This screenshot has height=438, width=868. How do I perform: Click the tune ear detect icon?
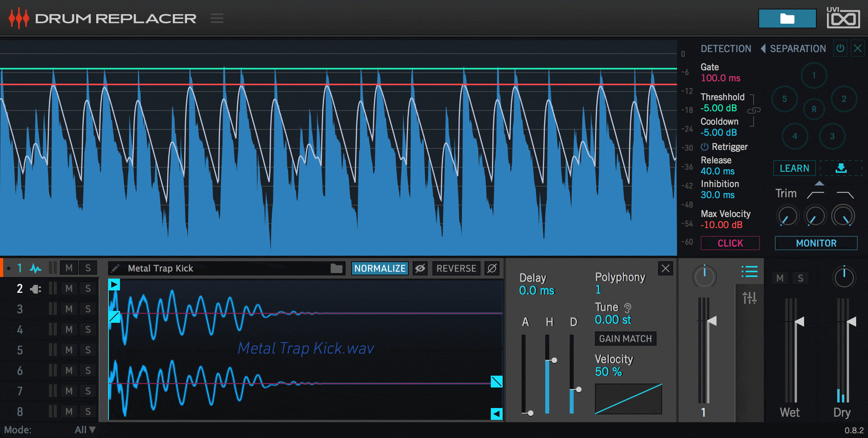(628, 308)
